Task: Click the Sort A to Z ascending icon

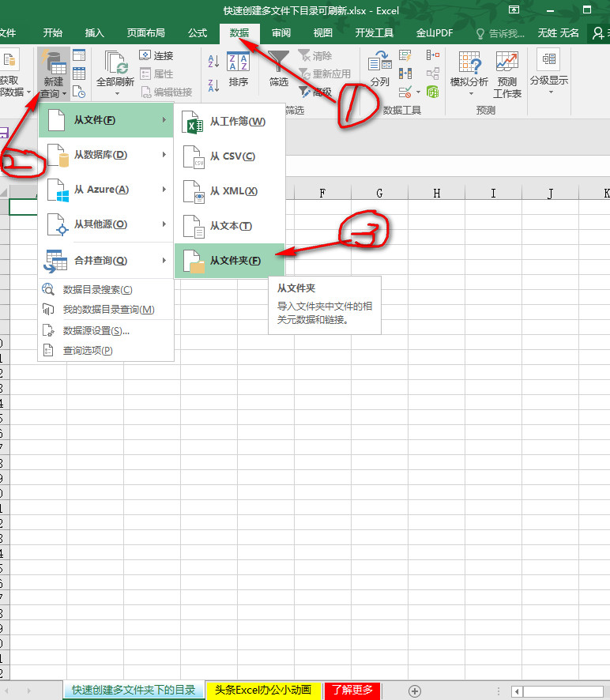Action: click(213, 61)
